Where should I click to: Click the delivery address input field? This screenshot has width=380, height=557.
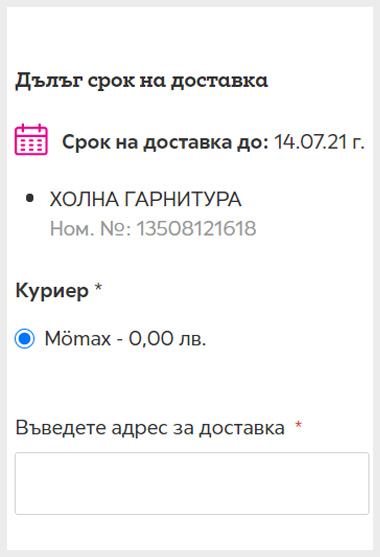(192, 483)
